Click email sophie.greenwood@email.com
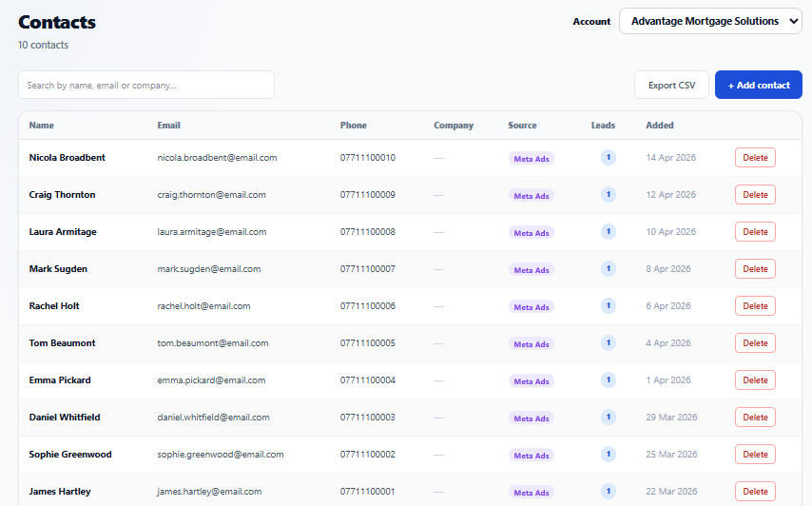The image size is (812, 506). 220,455
